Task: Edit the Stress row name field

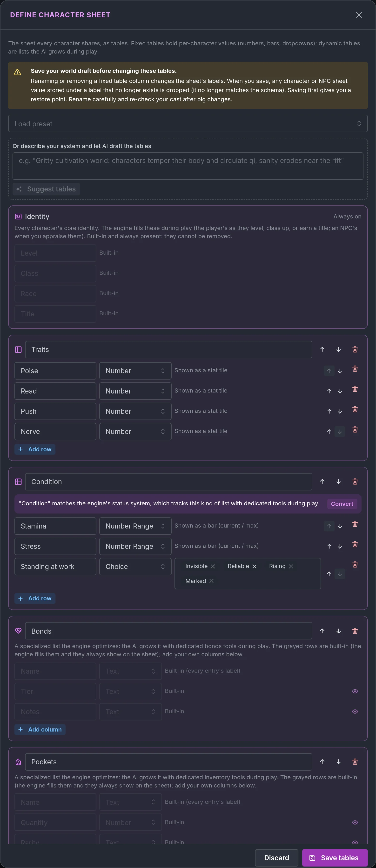Action: [55, 546]
